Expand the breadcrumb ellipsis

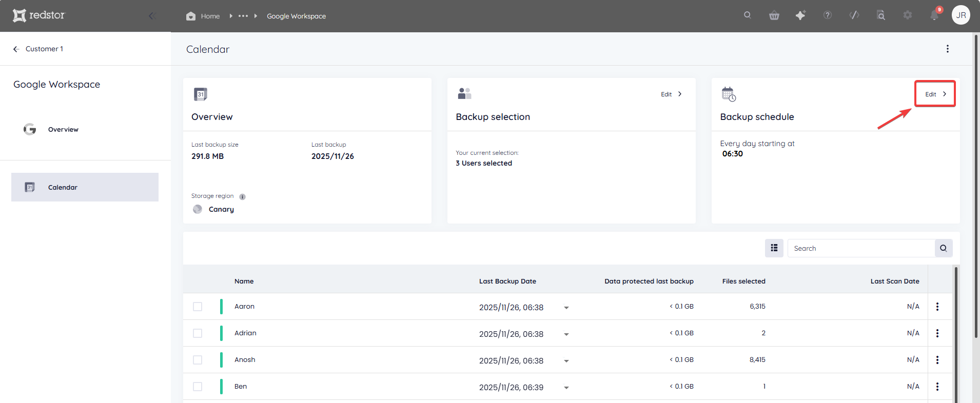(x=243, y=16)
